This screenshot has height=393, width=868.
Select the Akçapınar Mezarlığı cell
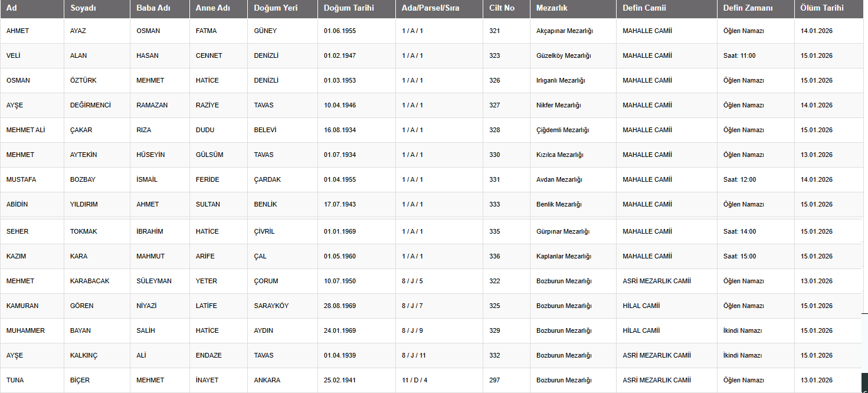click(564, 31)
